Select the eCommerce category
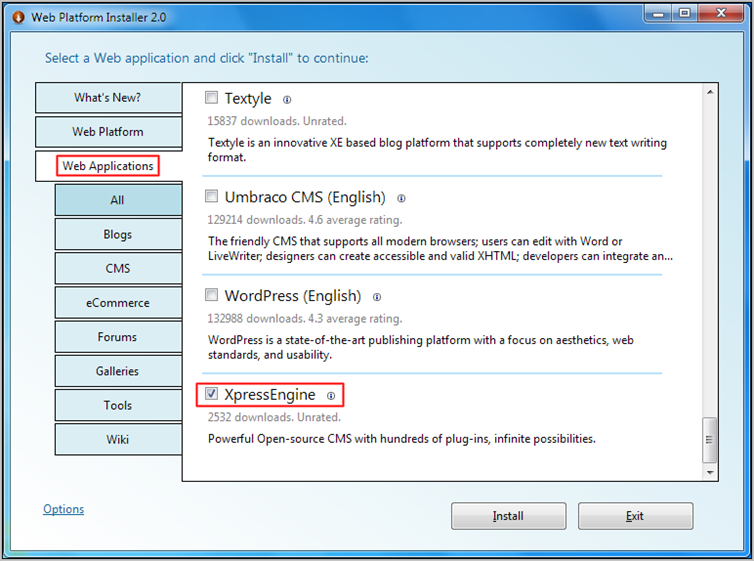This screenshot has height=561, width=754. coord(118,303)
